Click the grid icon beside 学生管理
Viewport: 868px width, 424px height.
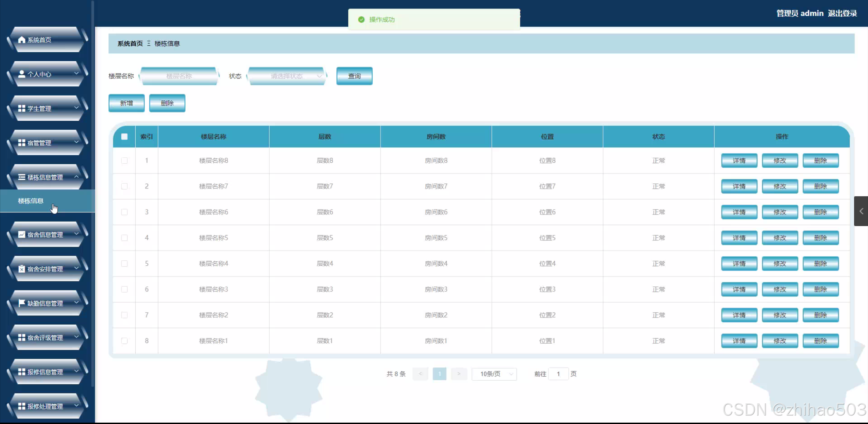coord(22,108)
